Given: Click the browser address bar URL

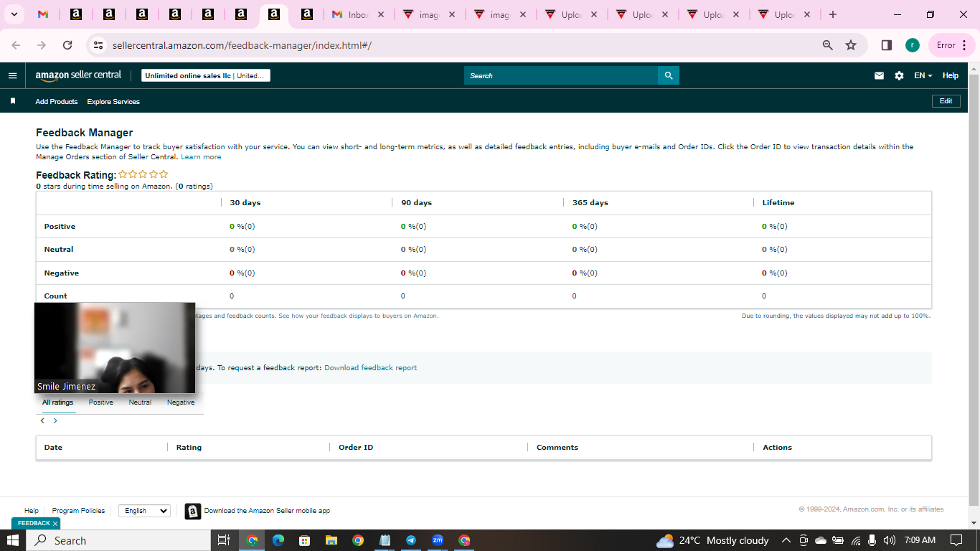Looking at the screenshot, I should pyautogui.click(x=242, y=45).
